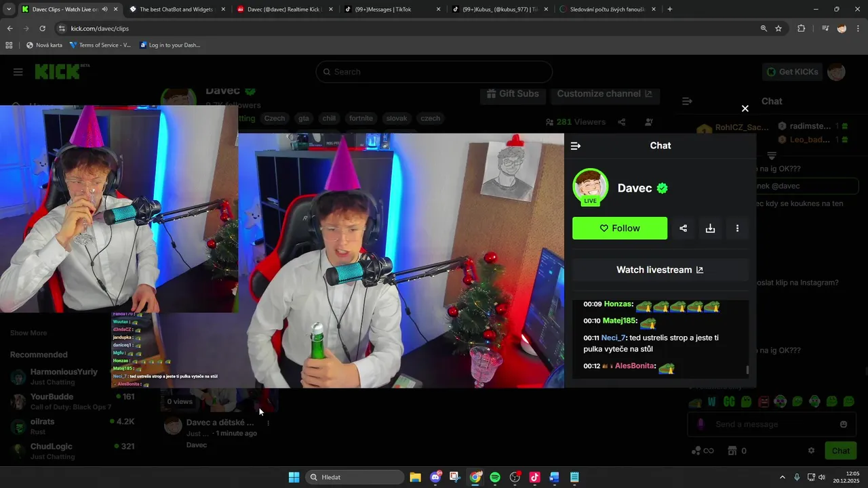Share the clip using the share icon
868x488 pixels.
point(683,228)
